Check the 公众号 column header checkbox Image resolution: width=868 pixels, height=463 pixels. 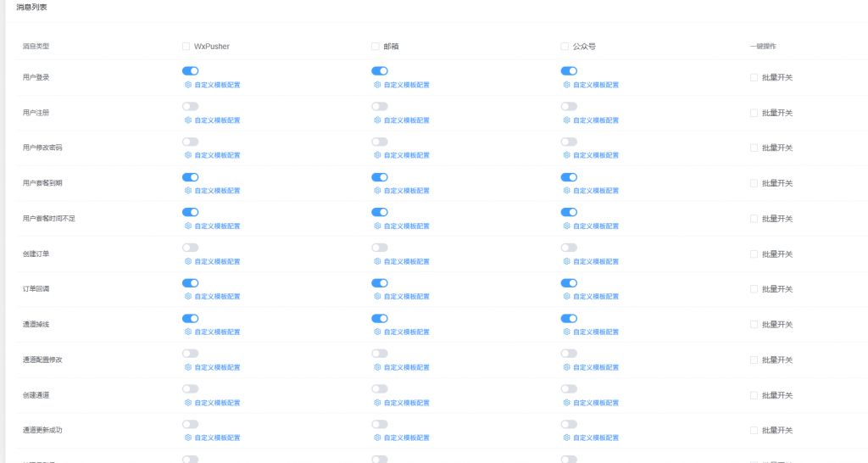pos(565,47)
